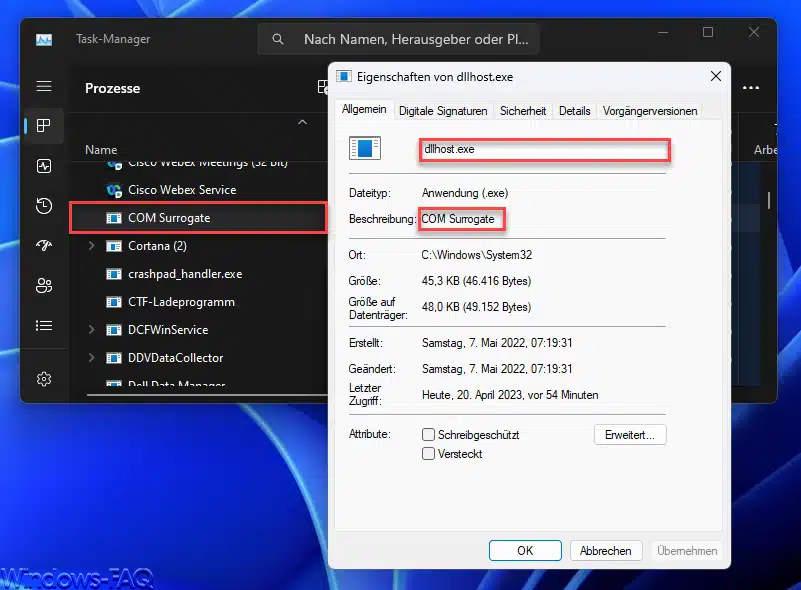Image resolution: width=801 pixels, height=590 pixels.
Task: Click the Task-Manager vertical scrollbar thumb
Action: (x=769, y=200)
